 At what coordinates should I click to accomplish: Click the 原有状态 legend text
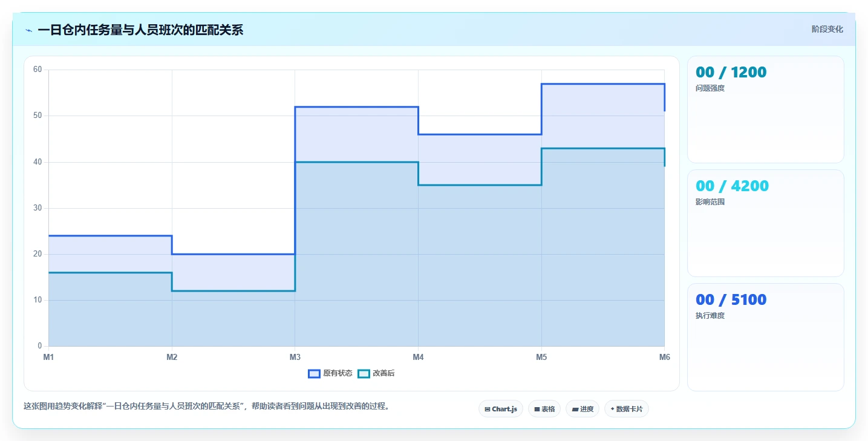click(338, 374)
